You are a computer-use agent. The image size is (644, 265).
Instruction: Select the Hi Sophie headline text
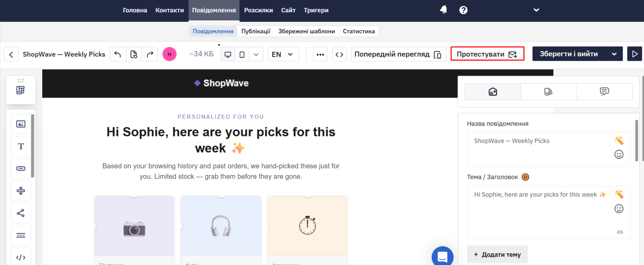pos(221,140)
